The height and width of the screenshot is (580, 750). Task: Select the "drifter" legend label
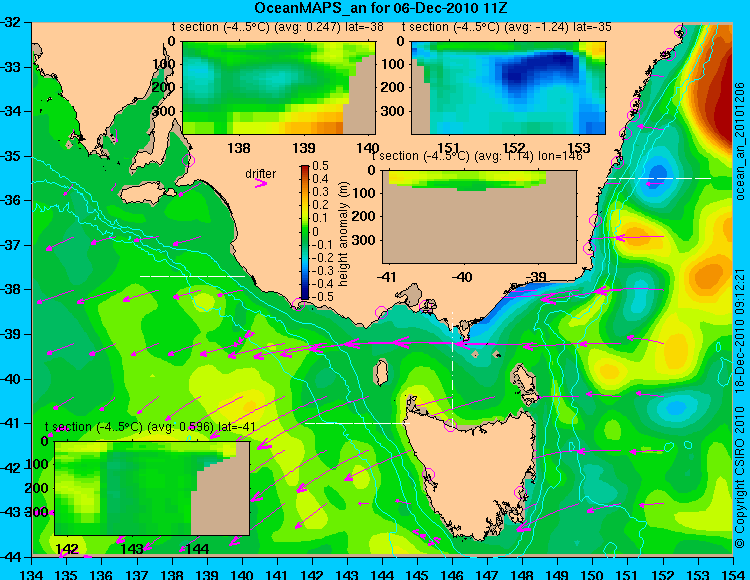[x=261, y=174]
